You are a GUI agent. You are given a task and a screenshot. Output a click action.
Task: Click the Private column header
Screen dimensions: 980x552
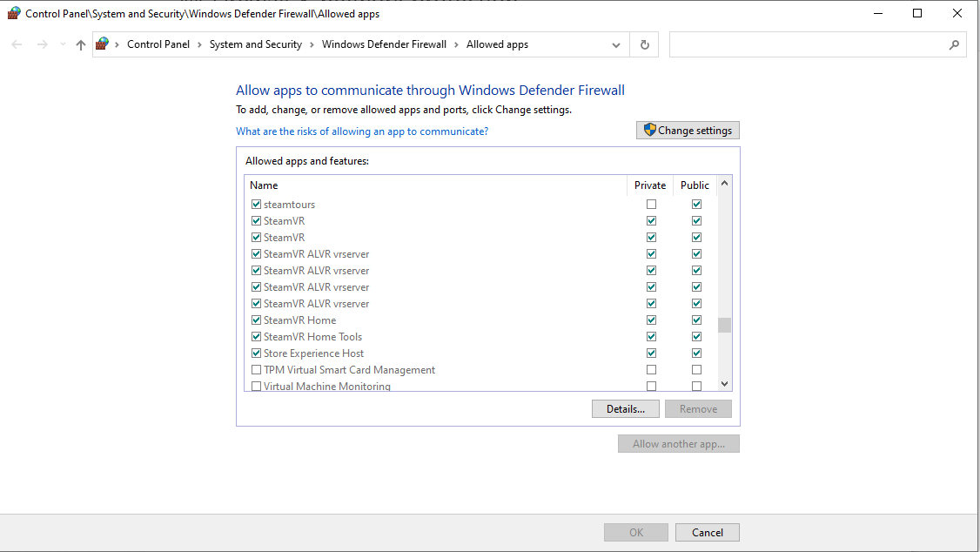650,185
